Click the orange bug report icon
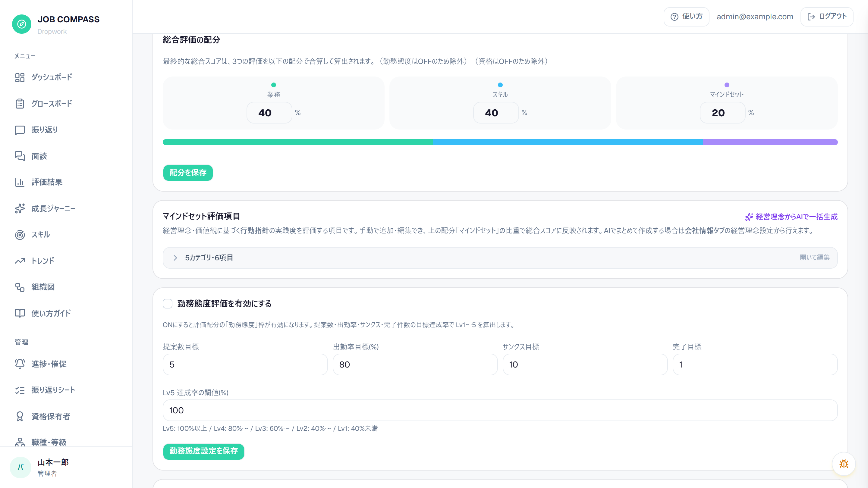 (843, 464)
